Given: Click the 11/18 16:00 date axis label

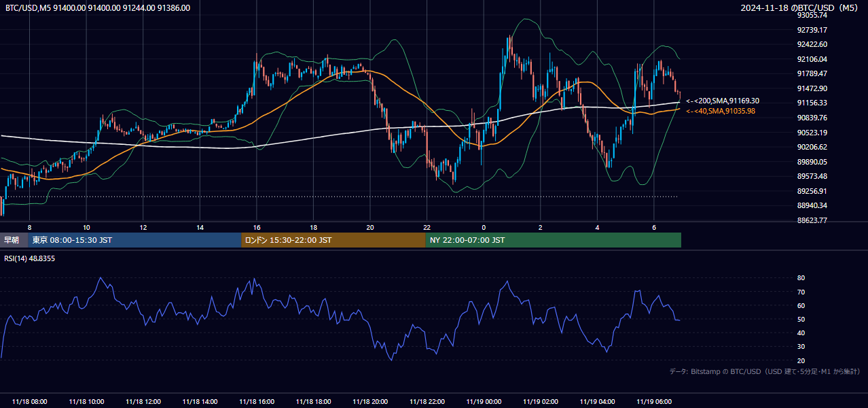Looking at the screenshot, I should tap(257, 402).
